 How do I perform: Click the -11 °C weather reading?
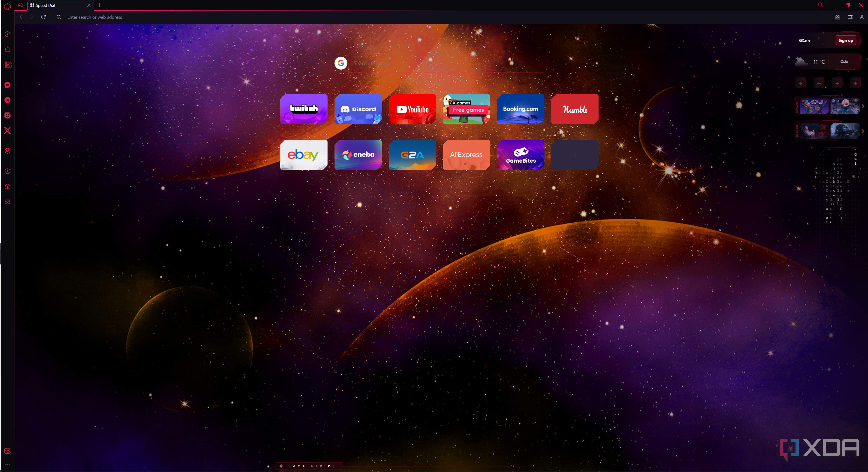[x=818, y=62]
